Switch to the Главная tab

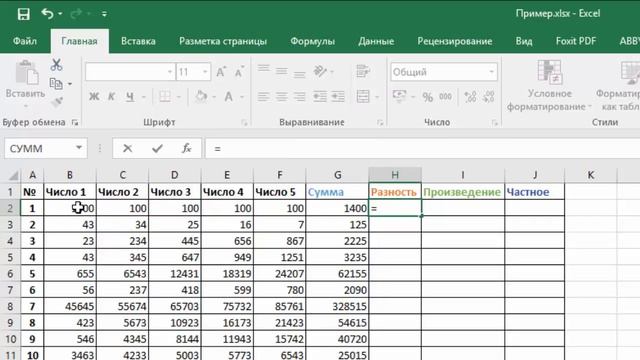pyautogui.click(x=79, y=41)
